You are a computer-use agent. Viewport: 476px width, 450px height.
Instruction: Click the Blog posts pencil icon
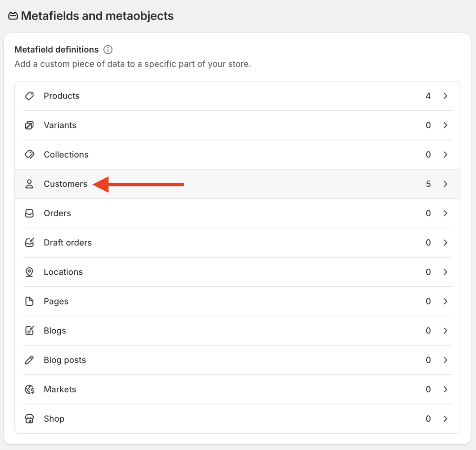coord(29,360)
